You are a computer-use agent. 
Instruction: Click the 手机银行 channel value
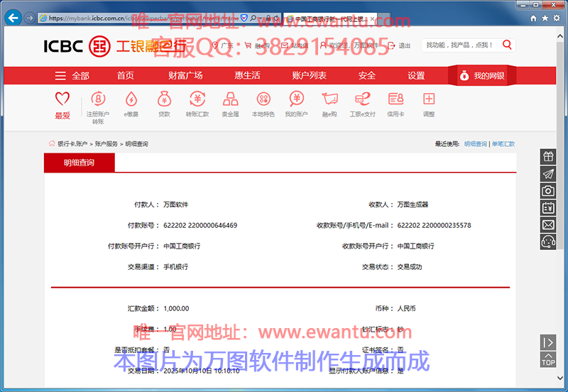[175, 267]
